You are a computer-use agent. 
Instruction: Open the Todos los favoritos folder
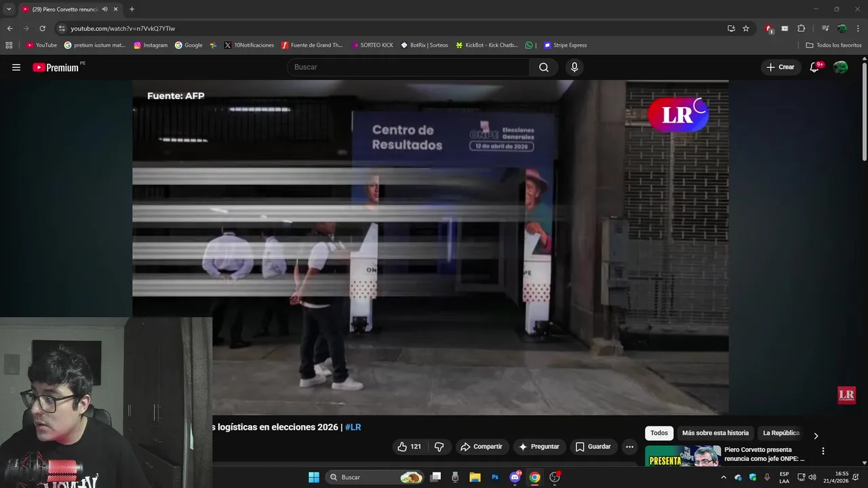tap(833, 45)
